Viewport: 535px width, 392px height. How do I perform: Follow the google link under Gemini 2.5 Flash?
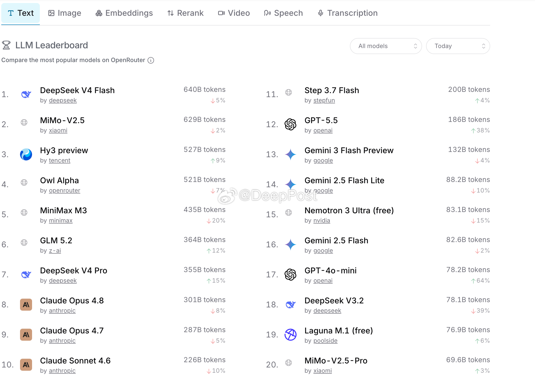coord(323,251)
